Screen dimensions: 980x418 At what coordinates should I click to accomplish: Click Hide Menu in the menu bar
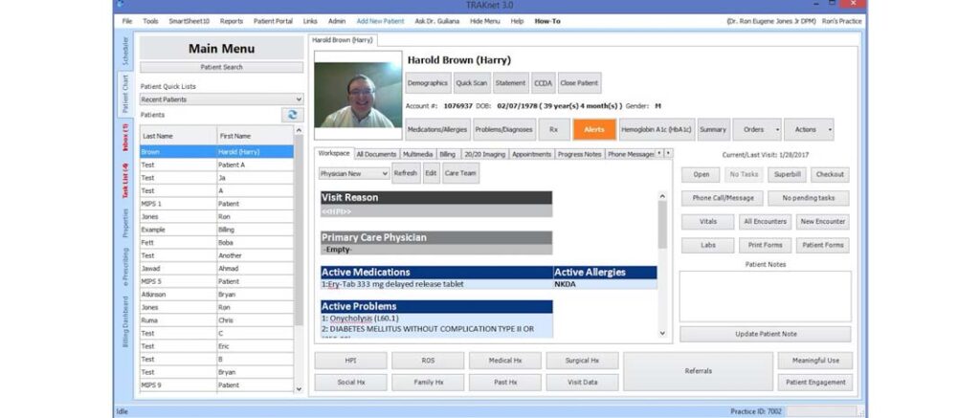click(x=485, y=21)
